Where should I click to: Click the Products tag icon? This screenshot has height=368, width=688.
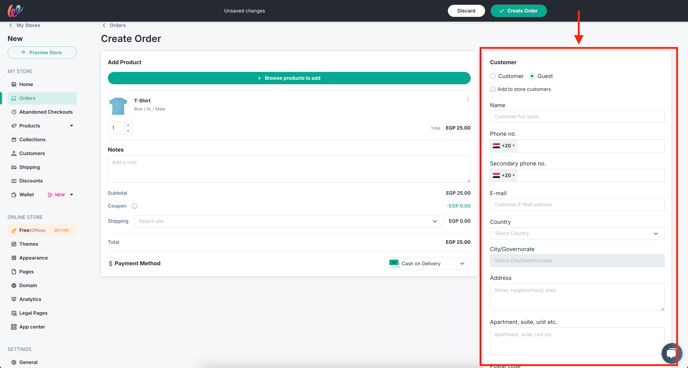point(14,126)
